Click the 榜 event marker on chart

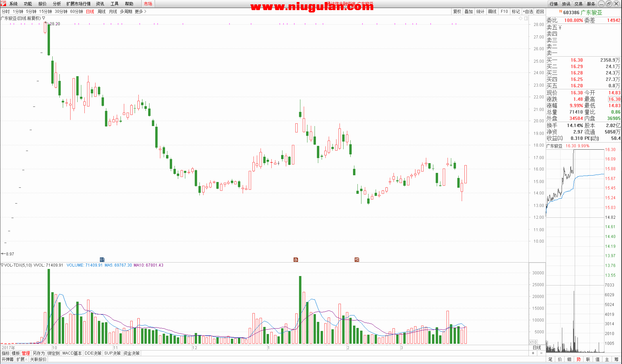(357, 260)
